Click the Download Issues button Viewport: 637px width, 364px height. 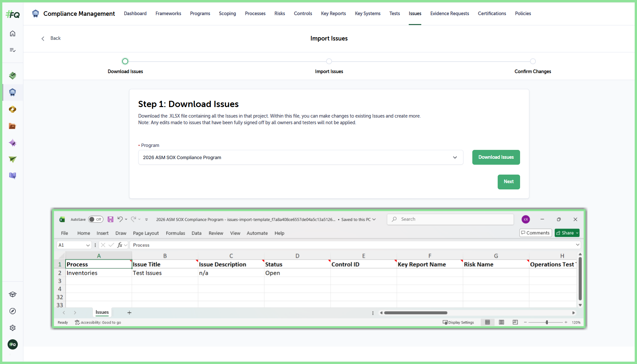[496, 157]
